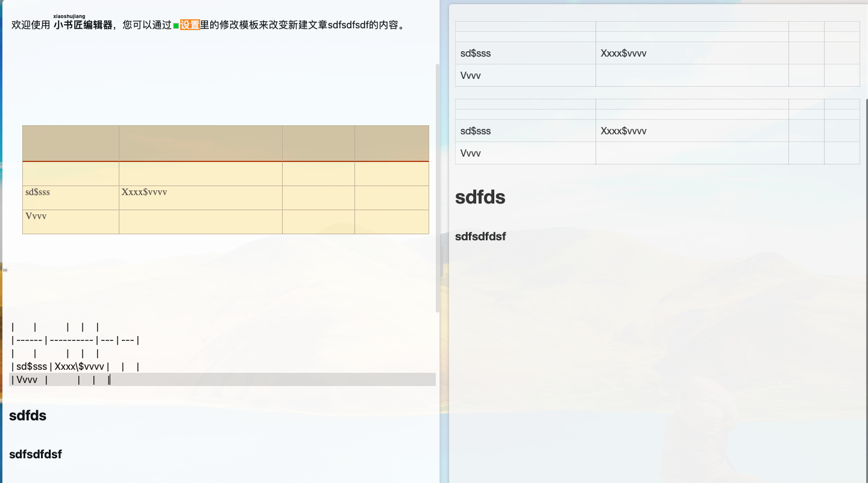
Task: Click the Vvvv cell in the lower preview table
Action: click(x=470, y=153)
